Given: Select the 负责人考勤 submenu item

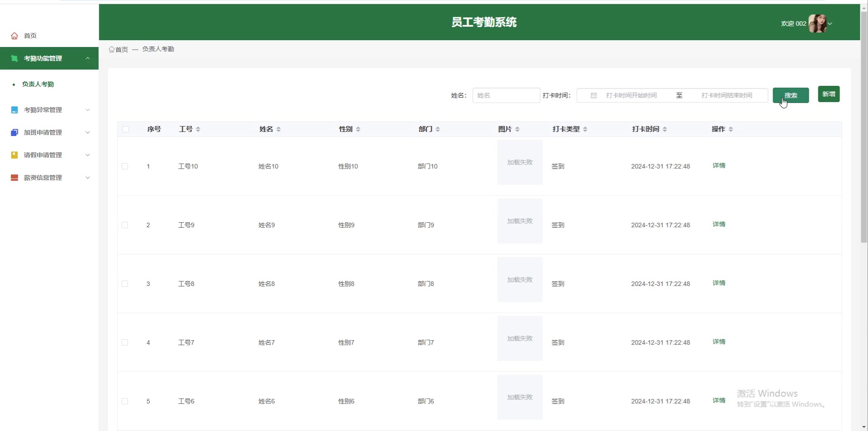Looking at the screenshot, I should (x=38, y=84).
